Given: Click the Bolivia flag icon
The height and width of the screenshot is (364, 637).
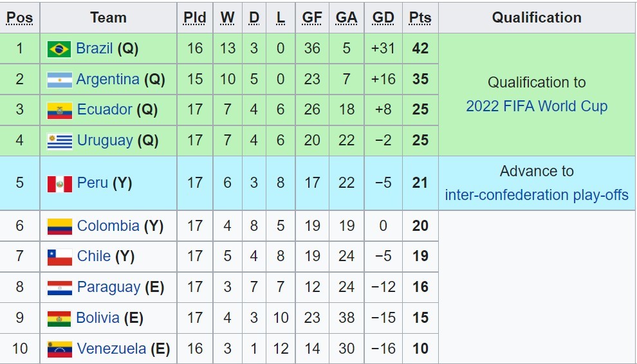Looking at the screenshot, I should click(x=59, y=318).
